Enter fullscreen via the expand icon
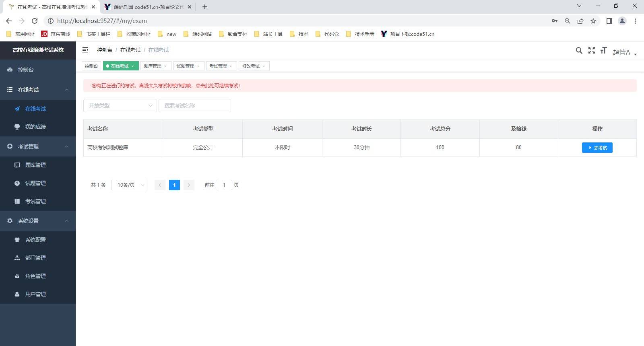Screen dimensions: 644x346 tap(591, 50)
